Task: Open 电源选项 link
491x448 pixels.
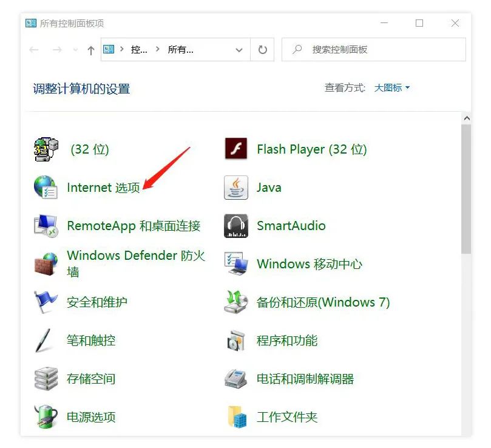Action: tap(91, 417)
